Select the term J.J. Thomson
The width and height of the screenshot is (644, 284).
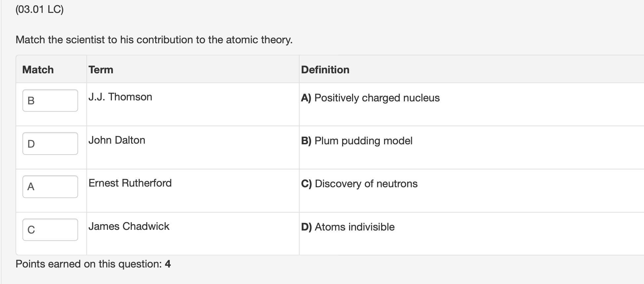(x=120, y=96)
